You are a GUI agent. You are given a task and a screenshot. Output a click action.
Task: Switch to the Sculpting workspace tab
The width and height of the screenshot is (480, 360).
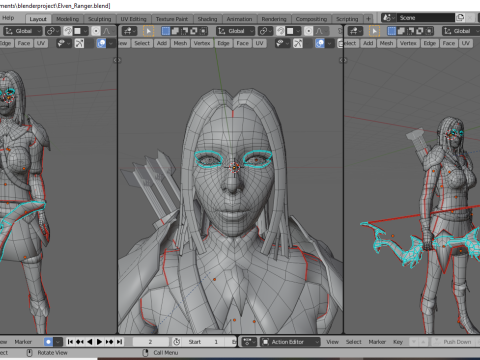click(x=99, y=19)
